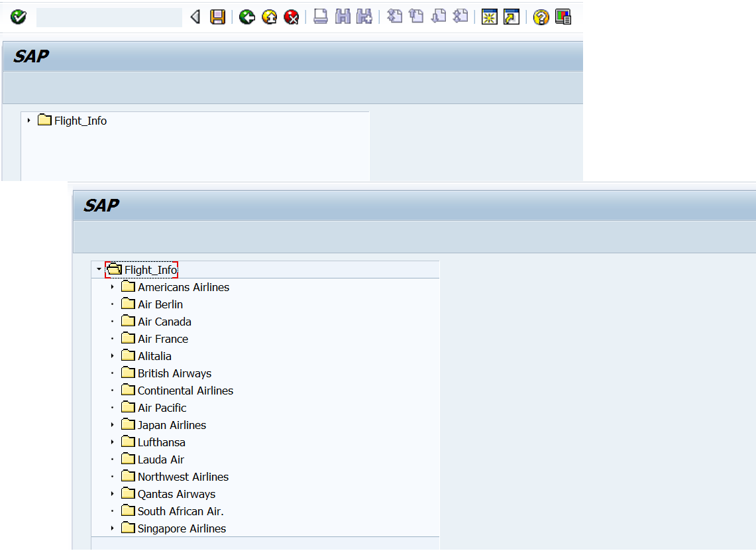The image size is (756, 551).
Task: Click the Find binoculars icon
Action: [342, 17]
